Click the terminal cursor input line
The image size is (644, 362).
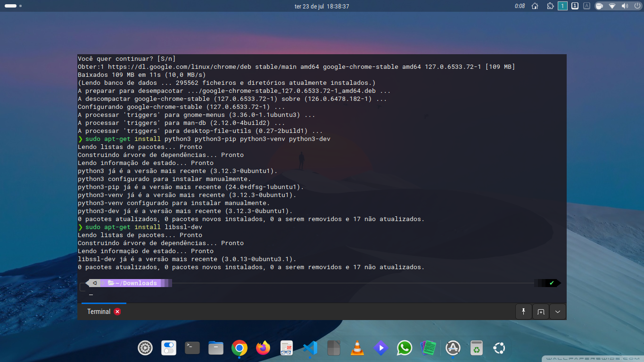click(x=91, y=296)
